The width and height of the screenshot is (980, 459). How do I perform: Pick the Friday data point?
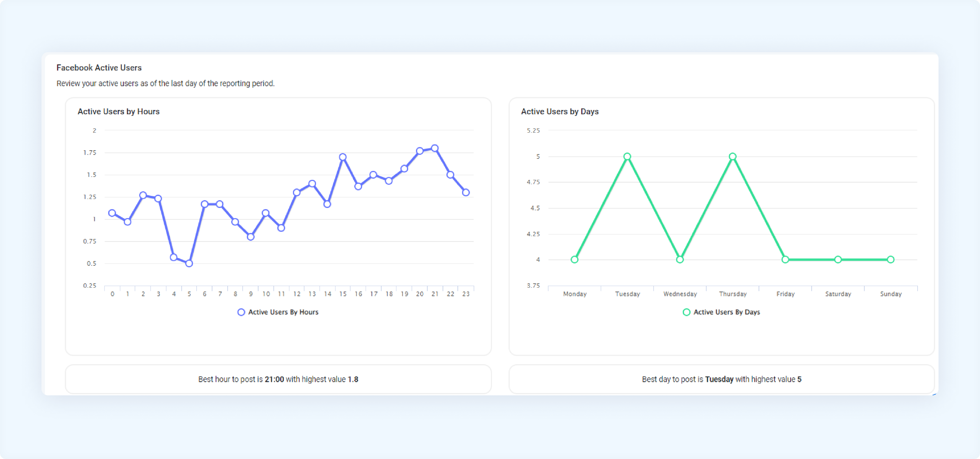tap(785, 260)
